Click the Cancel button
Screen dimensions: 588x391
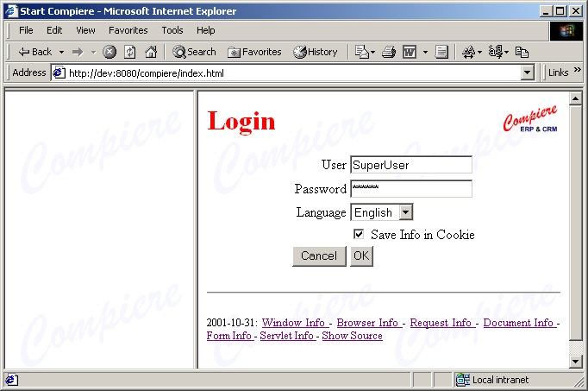click(x=319, y=256)
